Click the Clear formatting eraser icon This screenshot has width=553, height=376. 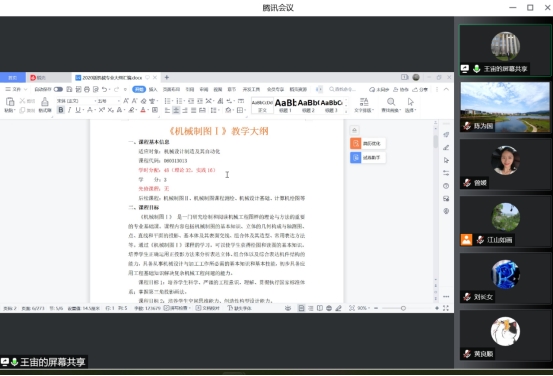point(143,101)
